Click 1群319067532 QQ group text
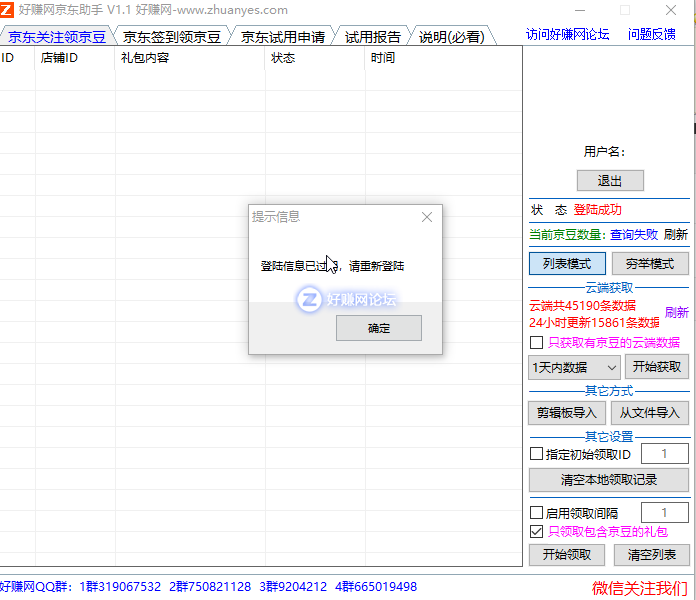The image size is (696, 600). coord(120,587)
